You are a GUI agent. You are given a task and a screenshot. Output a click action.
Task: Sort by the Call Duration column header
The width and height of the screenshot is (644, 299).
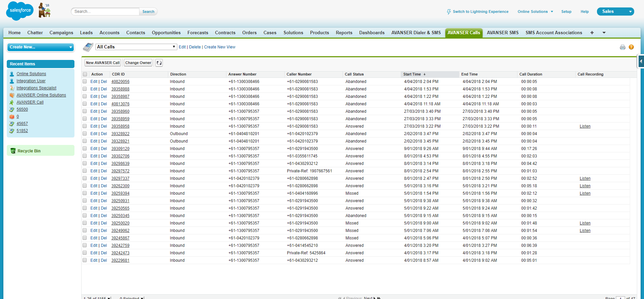(x=531, y=74)
